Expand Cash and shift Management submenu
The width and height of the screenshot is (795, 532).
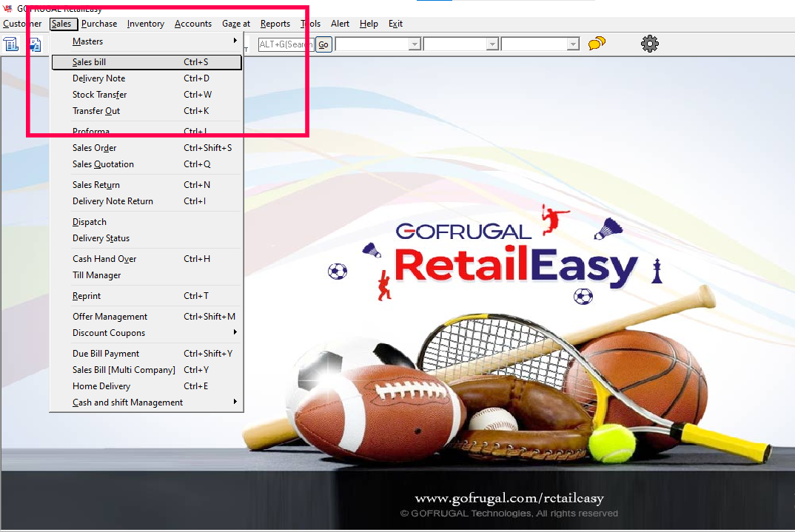147,403
